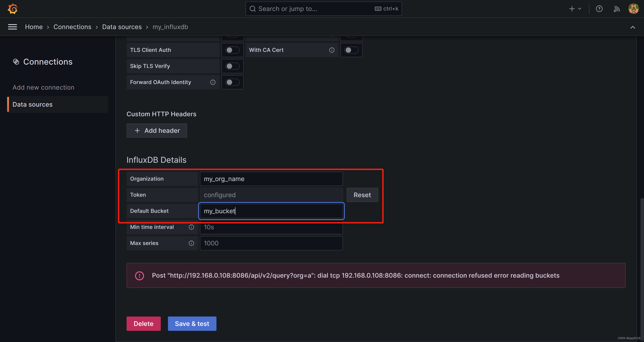The image size is (644, 342).
Task: Click the Connections sidebar heading
Action: click(48, 62)
